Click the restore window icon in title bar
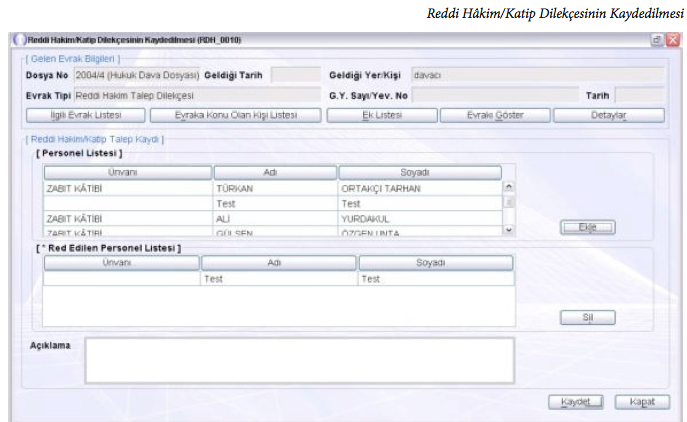The width and height of the screenshot is (687, 422). (x=657, y=40)
